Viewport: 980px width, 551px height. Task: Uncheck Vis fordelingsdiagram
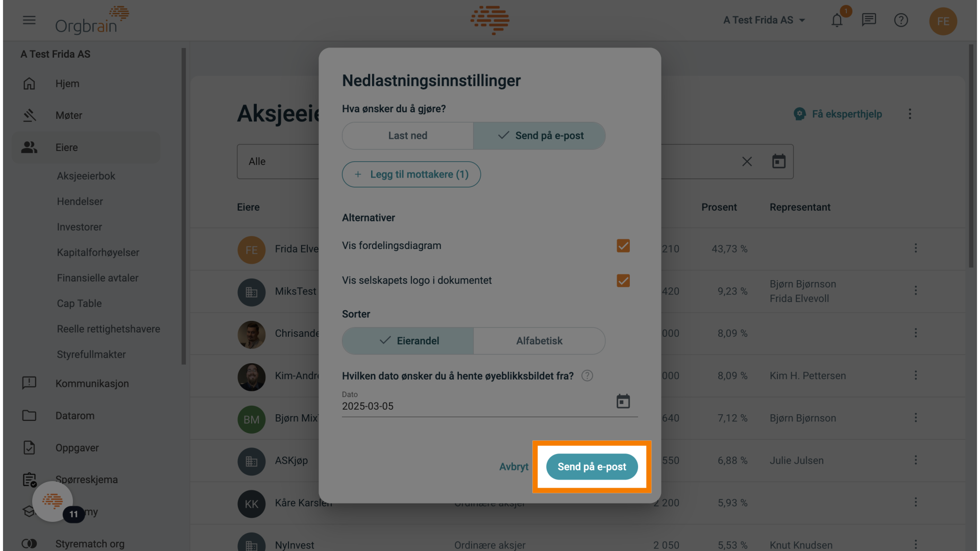click(623, 245)
